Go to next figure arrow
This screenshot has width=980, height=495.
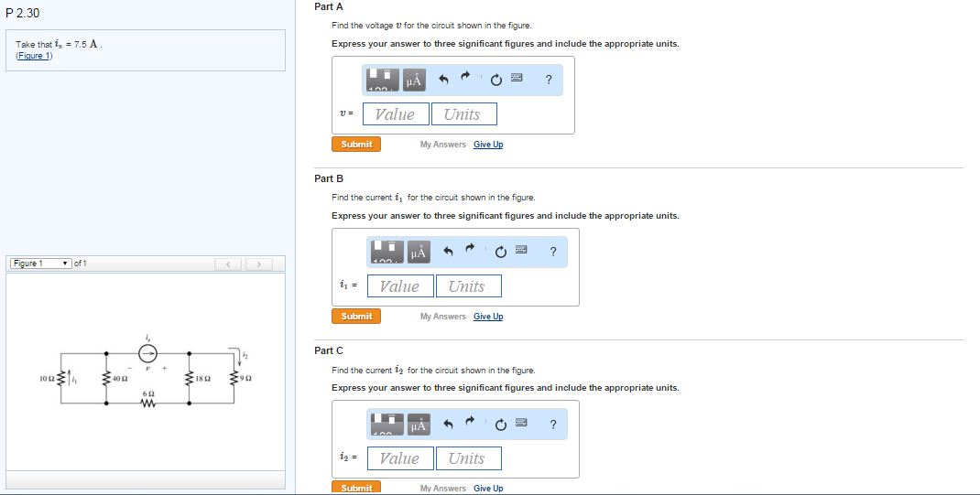[x=258, y=264]
